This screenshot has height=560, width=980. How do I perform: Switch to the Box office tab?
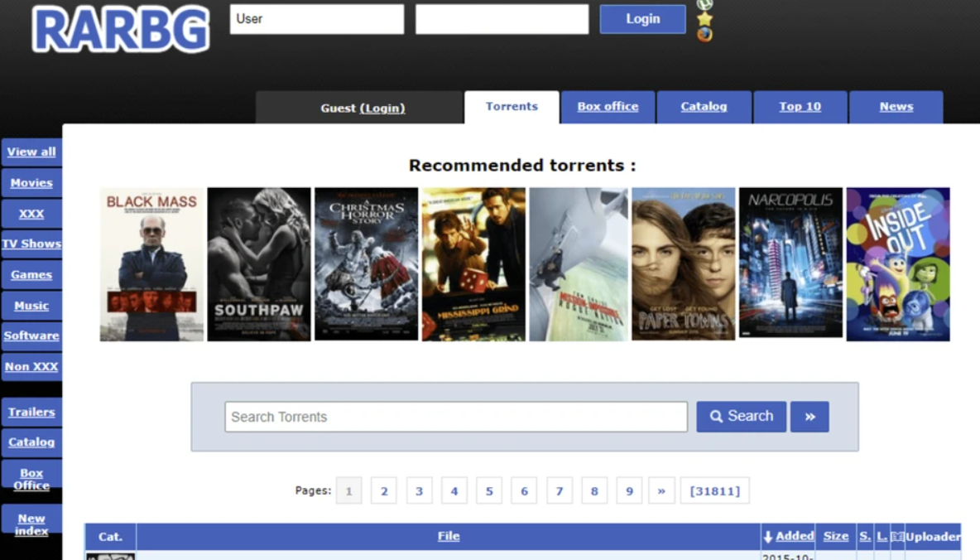tap(608, 107)
